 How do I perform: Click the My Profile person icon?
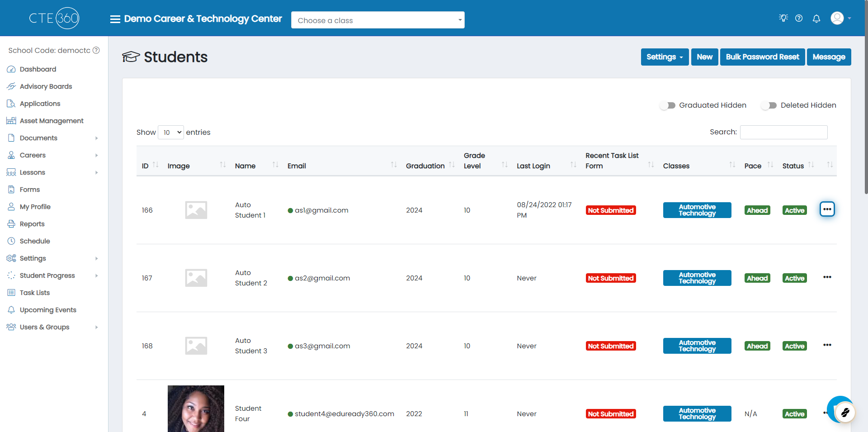coord(11,207)
